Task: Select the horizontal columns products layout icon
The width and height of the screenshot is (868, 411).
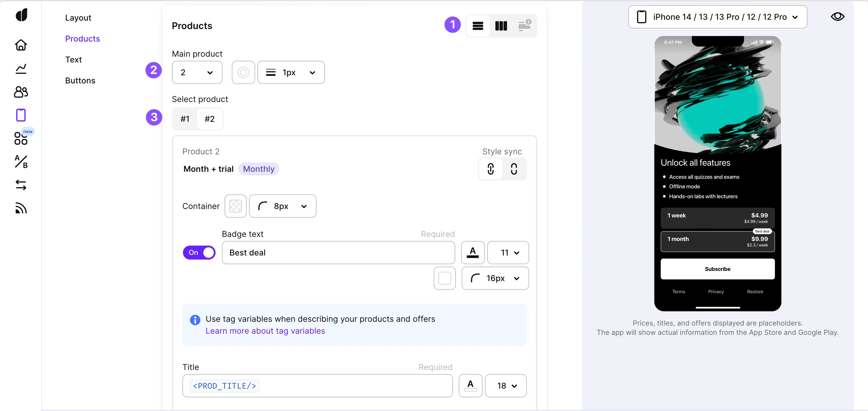Action: (501, 26)
